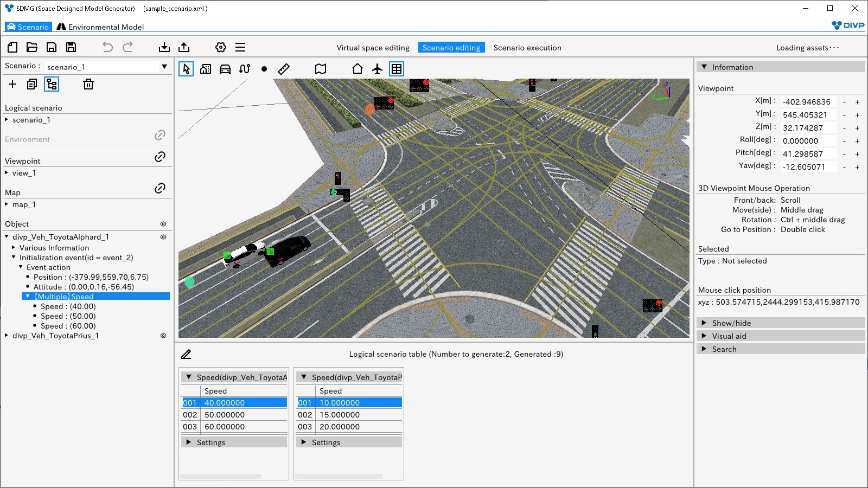Viewport: 868px width, 488px height.
Task: Click the Z[m] value field 32.174287
Action: (x=808, y=128)
